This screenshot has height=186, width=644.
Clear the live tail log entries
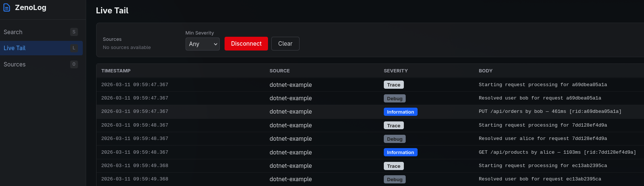[285, 43]
